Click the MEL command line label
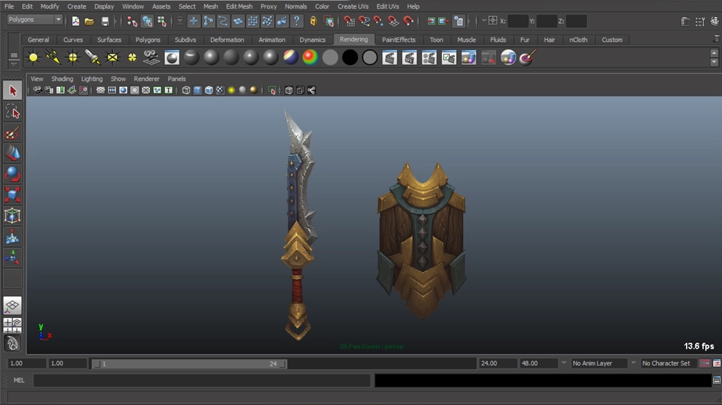This screenshot has height=405, width=722. (x=19, y=380)
